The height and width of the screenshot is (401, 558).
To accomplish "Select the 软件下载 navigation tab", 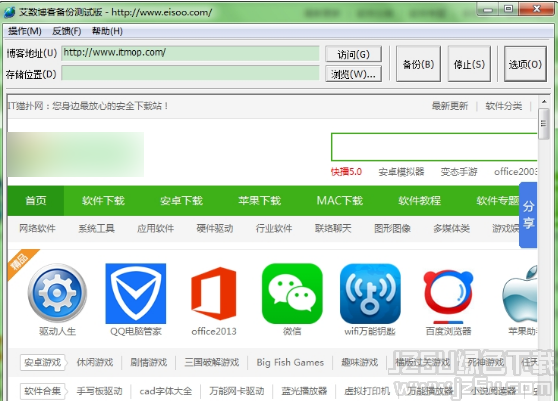I will [103, 201].
